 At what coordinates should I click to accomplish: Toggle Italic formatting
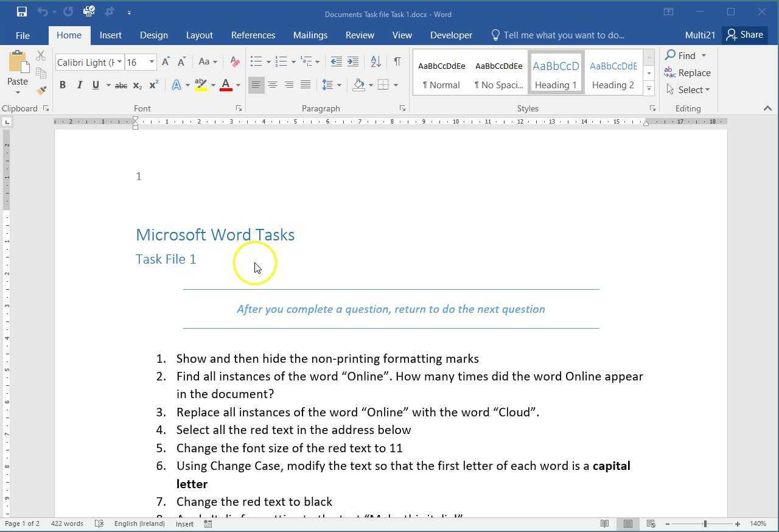[x=79, y=85]
